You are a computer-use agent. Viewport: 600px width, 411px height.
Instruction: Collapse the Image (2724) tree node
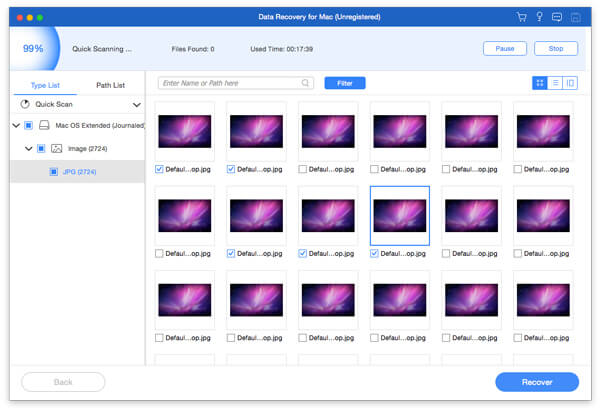(29, 148)
